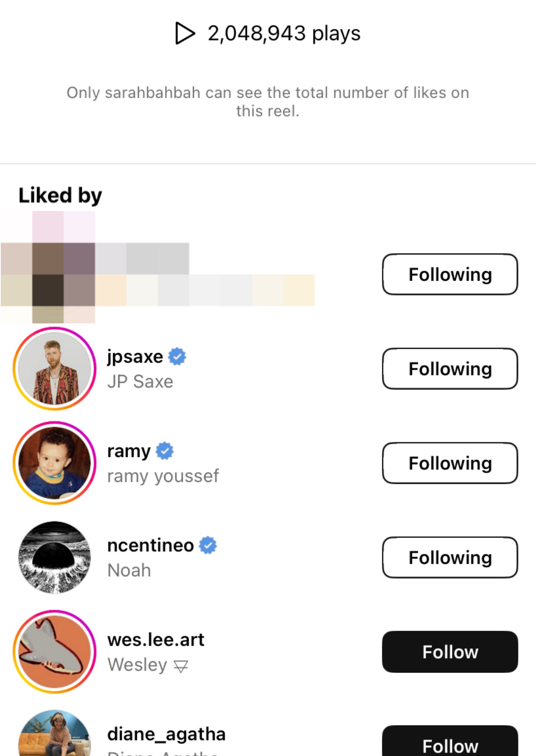Click ncentineo's blue verified checkmark

click(x=208, y=545)
